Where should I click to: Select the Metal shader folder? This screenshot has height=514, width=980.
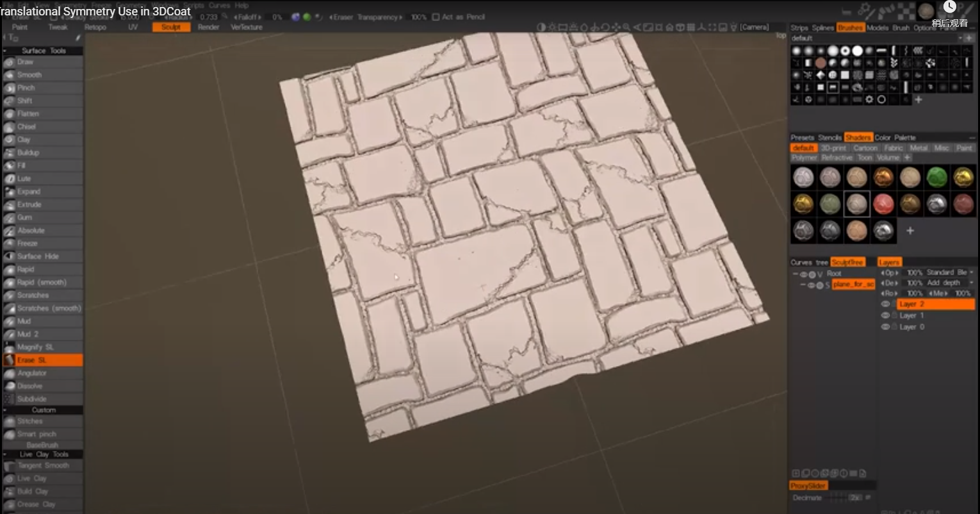coord(919,148)
